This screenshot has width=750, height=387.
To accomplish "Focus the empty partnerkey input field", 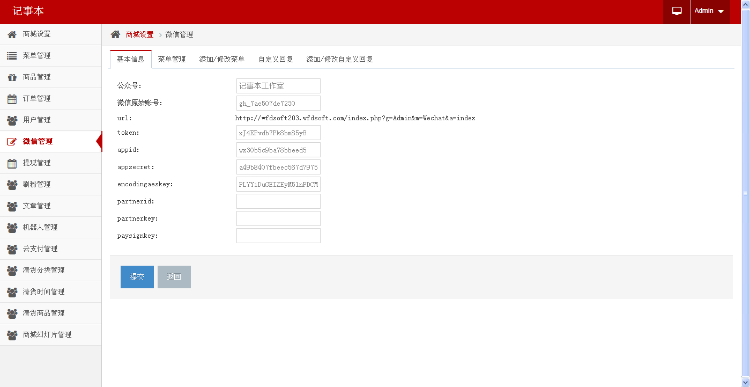I will (x=278, y=219).
